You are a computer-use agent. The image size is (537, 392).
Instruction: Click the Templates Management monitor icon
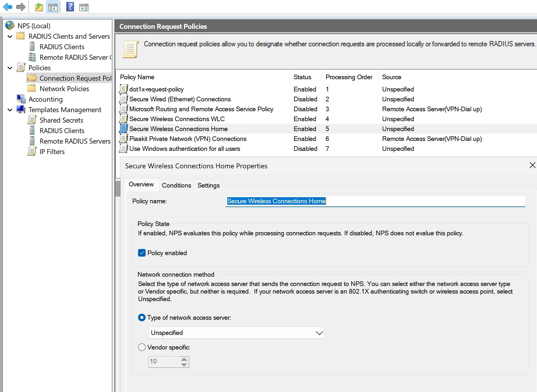(x=21, y=110)
